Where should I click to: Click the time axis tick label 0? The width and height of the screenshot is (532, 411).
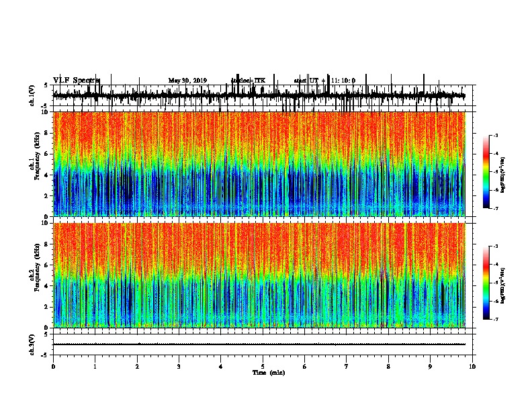click(x=53, y=367)
